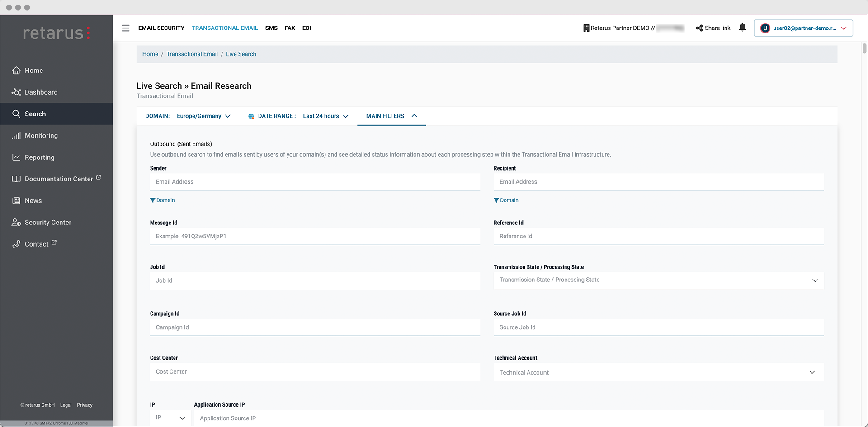This screenshot has width=868, height=427.
Task: Click the Recipient Email Address field
Action: click(x=659, y=182)
